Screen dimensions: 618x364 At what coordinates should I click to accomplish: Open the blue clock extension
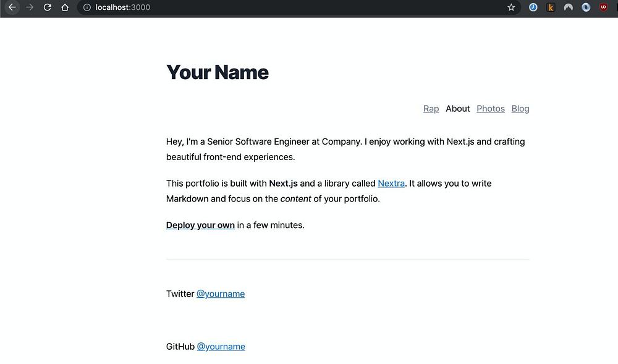coord(533,7)
